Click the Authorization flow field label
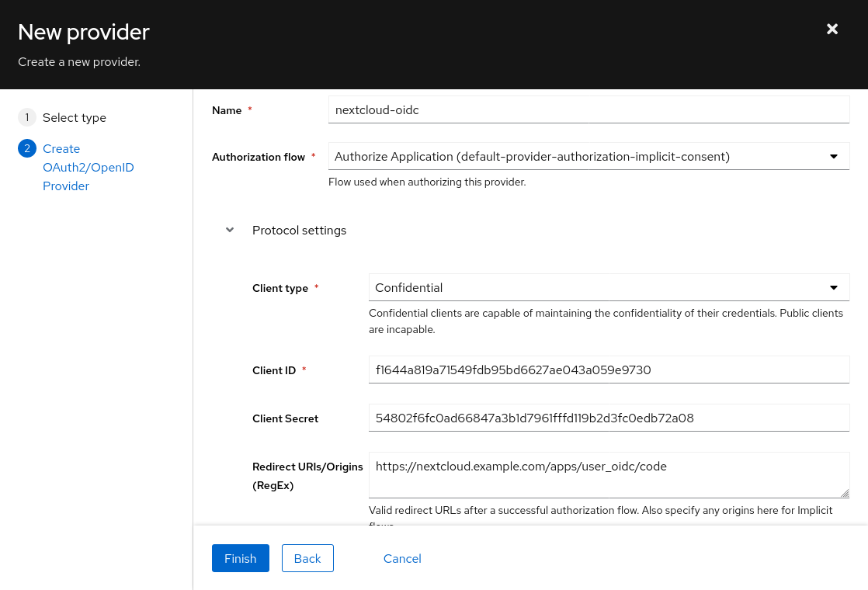Viewport: 868px width, 590px height. coord(259,157)
